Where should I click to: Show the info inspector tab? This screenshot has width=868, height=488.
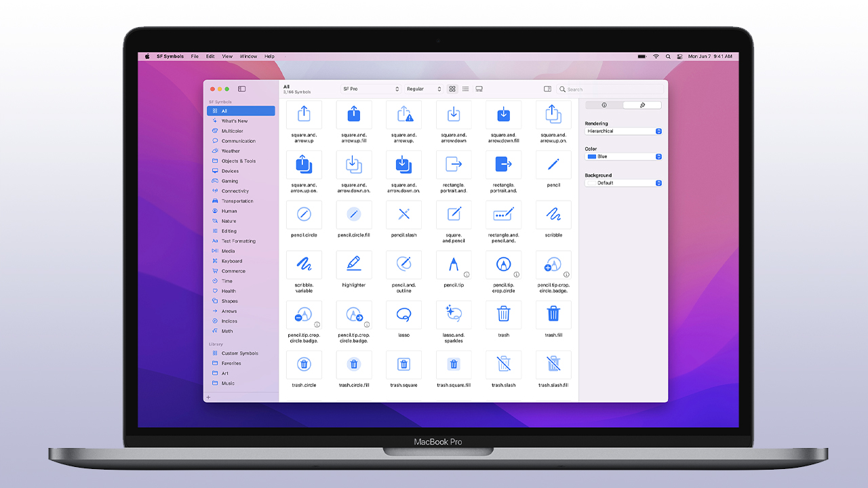tap(604, 105)
